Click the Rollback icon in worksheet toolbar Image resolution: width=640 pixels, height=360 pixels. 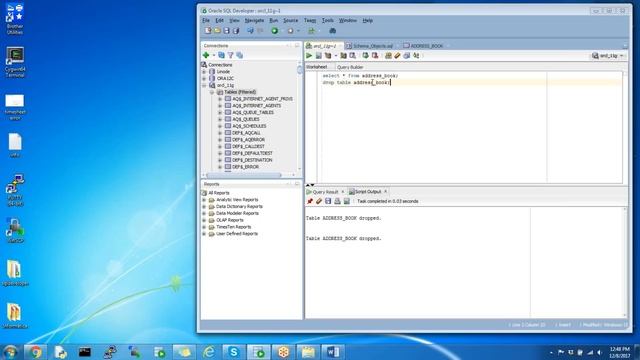click(x=375, y=56)
